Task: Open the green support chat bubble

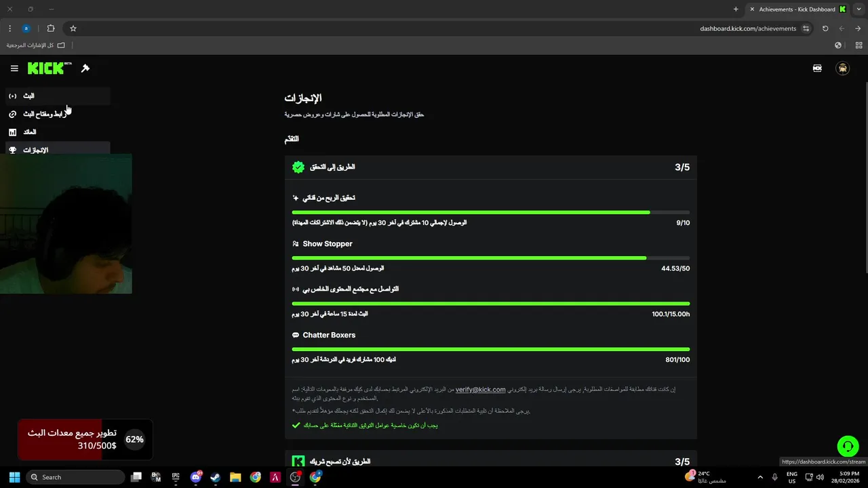Action: 848,446
